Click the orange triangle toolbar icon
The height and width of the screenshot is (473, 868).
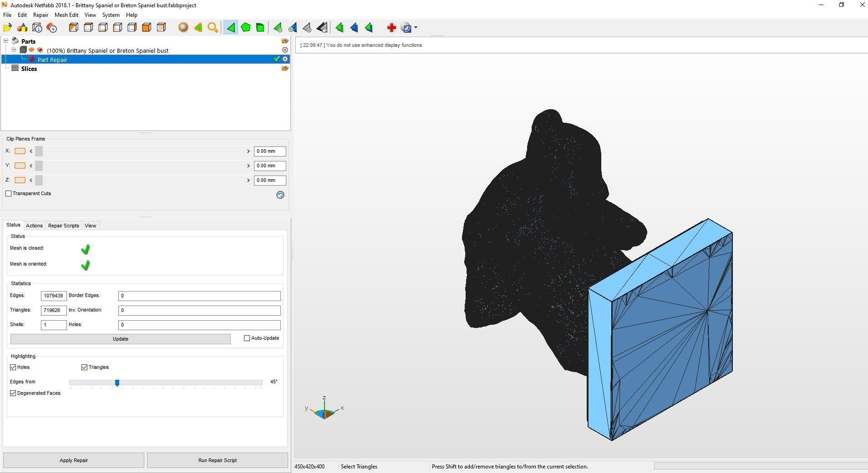coord(198,28)
